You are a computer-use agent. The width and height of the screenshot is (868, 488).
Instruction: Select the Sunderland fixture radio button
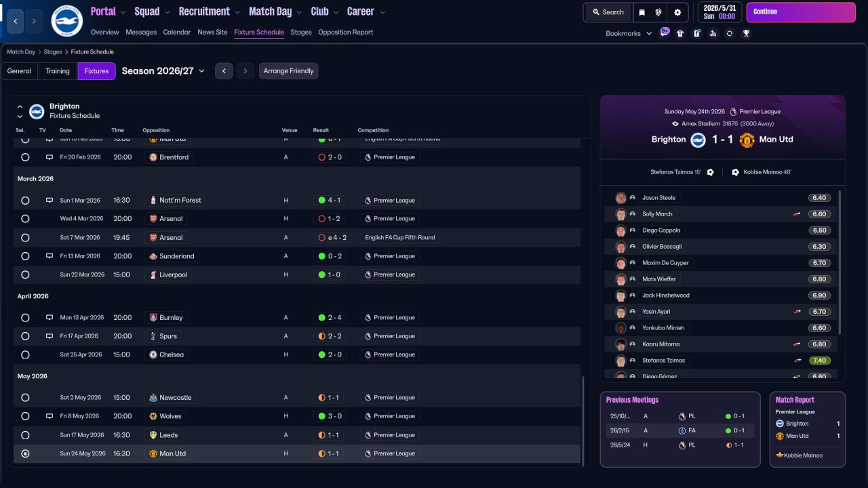[25, 256]
